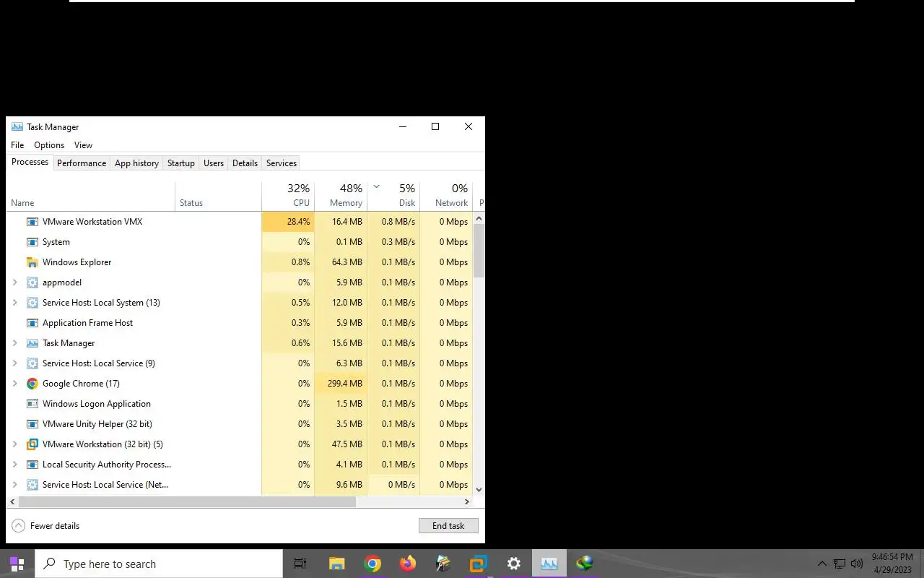Screen dimensions: 924x578
Task: Expand Service Host: Local Service (9)
Action: (14, 363)
